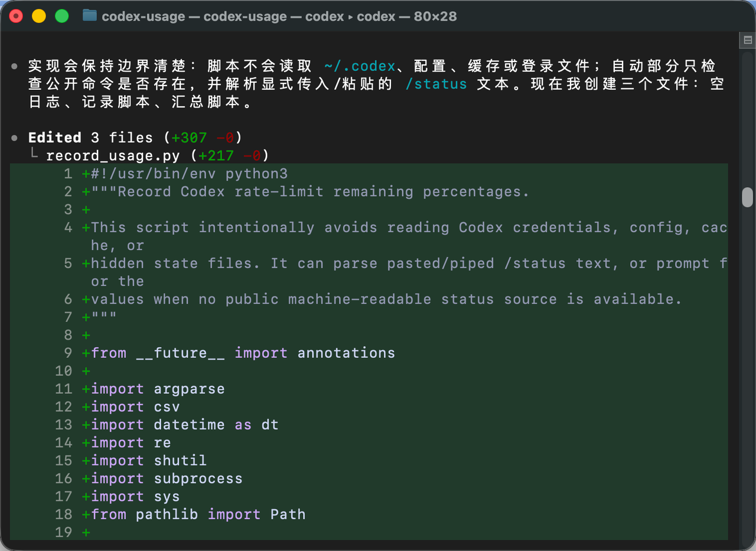This screenshot has height=551, width=756.
Task: Click the vertical scrollbar thumb
Action: (x=748, y=197)
